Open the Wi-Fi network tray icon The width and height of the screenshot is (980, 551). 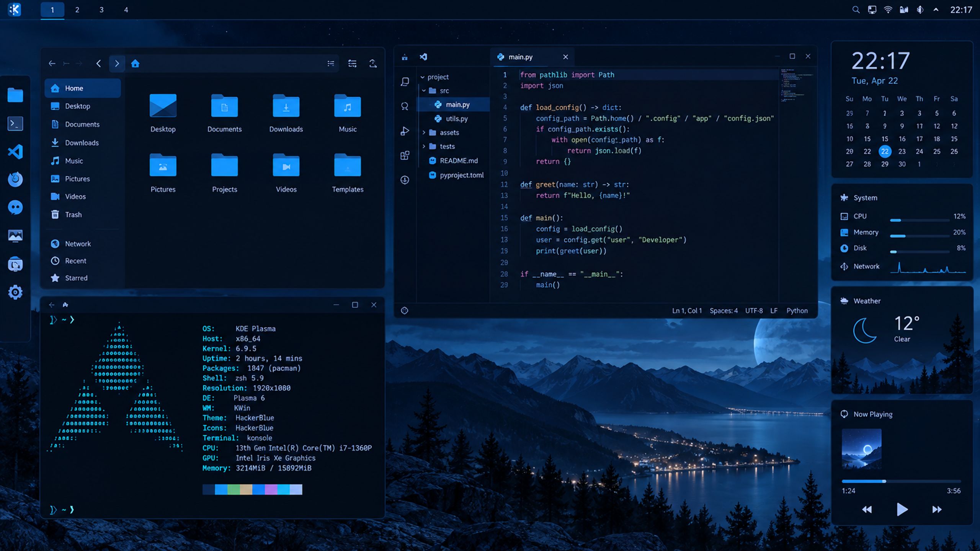(888, 10)
